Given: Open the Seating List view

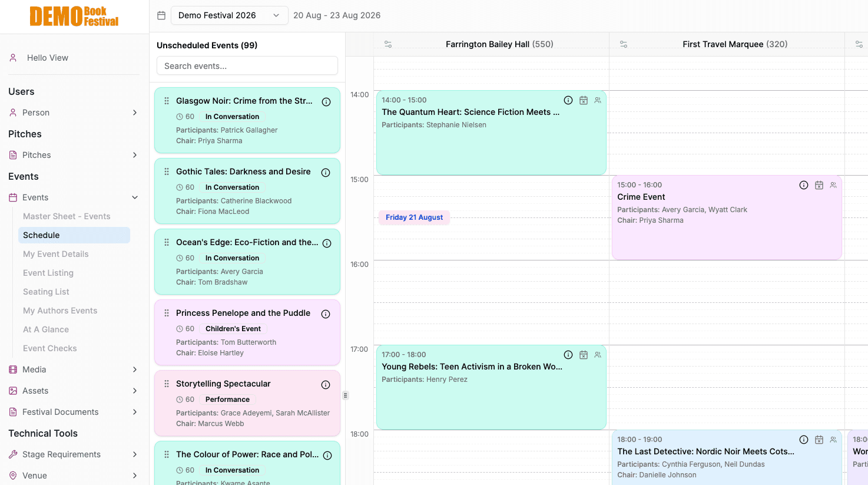Looking at the screenshot, I should click(x=46, y=292).
